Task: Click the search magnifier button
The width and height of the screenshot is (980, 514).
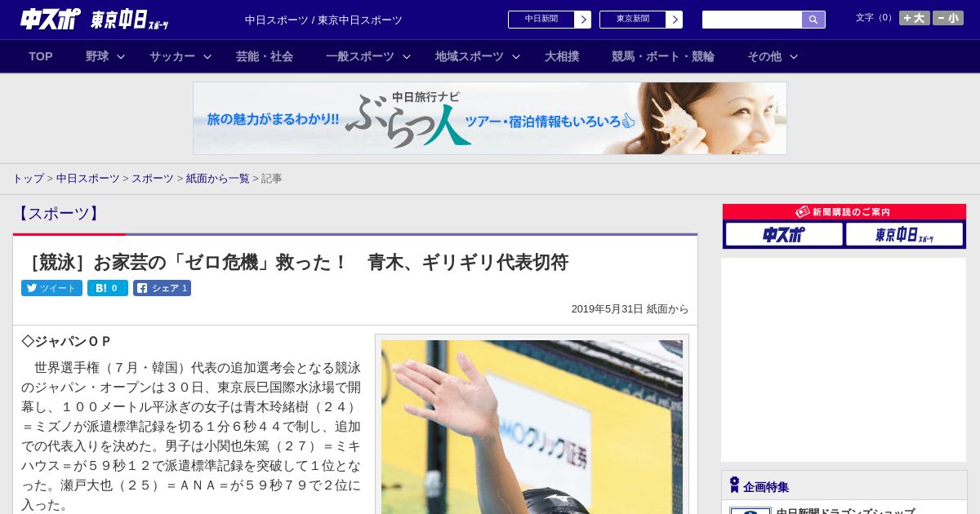Action: pos(813,20)
